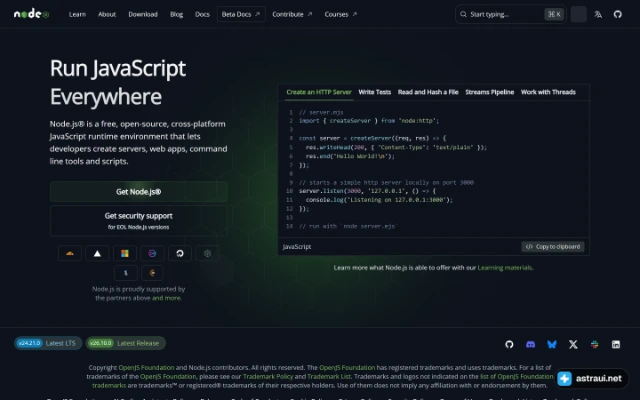Open the LinkedIn icon in footer
The image size is (640, 400).
click(616, 344)
